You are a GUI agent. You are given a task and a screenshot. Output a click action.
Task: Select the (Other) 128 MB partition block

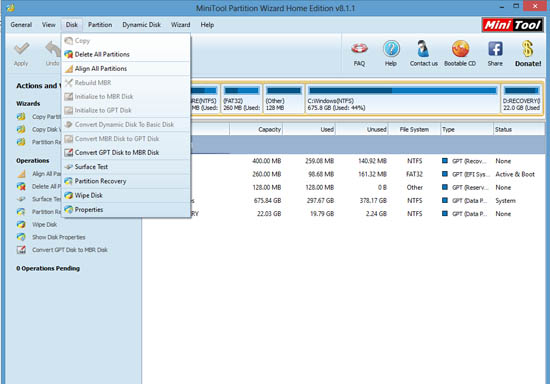pyautogui.click(x=284, y=99)
